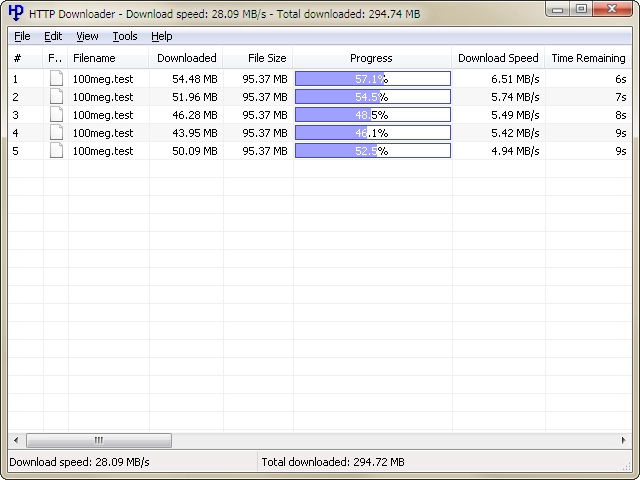Screen dimensions: 640x480
Task: Sort by the Filename column header
Action: [x=108, y=58]
